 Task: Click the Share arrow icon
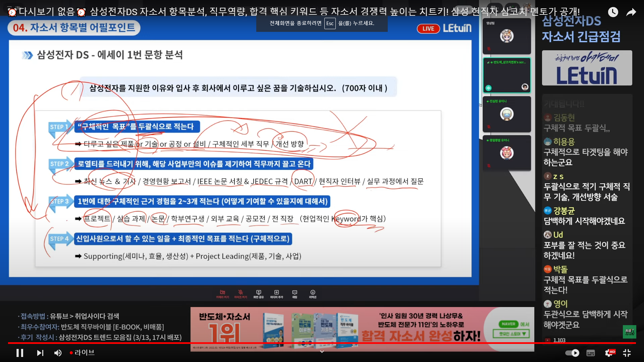tap(631, 12)
